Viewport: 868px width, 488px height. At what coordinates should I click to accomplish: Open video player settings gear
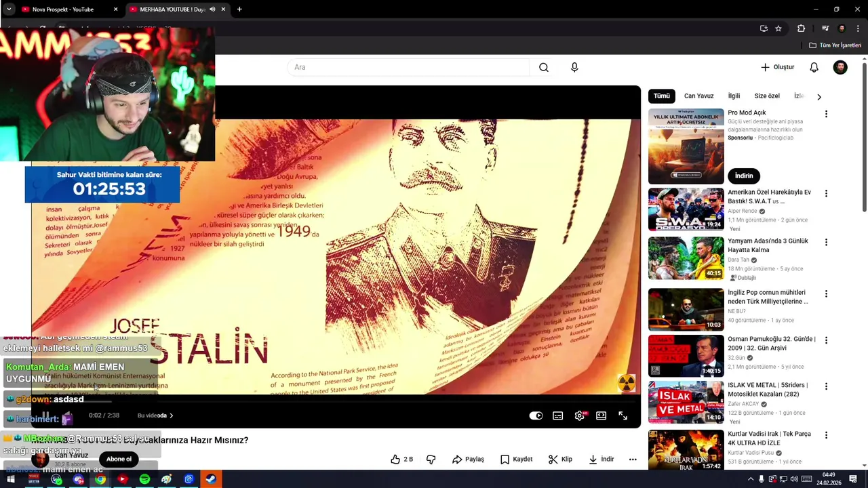[x=580, y=415]
